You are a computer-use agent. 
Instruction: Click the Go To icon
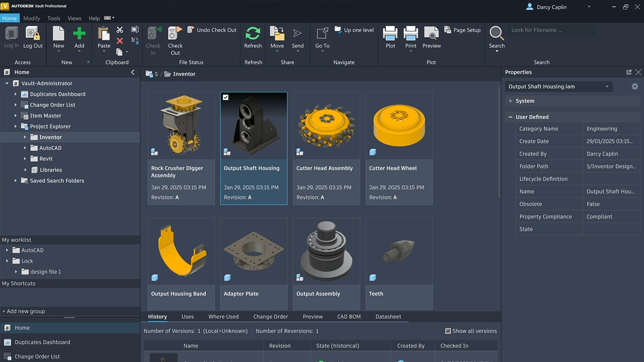tap(323, 34)
